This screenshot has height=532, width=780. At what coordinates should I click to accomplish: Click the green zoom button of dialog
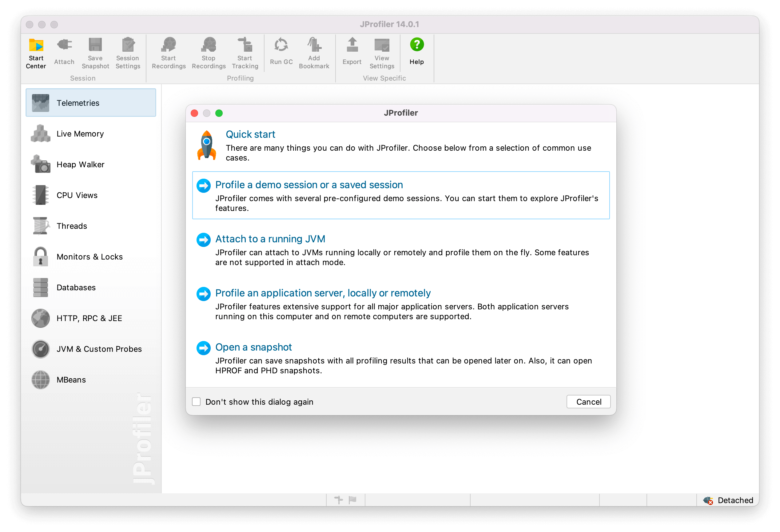219,113
